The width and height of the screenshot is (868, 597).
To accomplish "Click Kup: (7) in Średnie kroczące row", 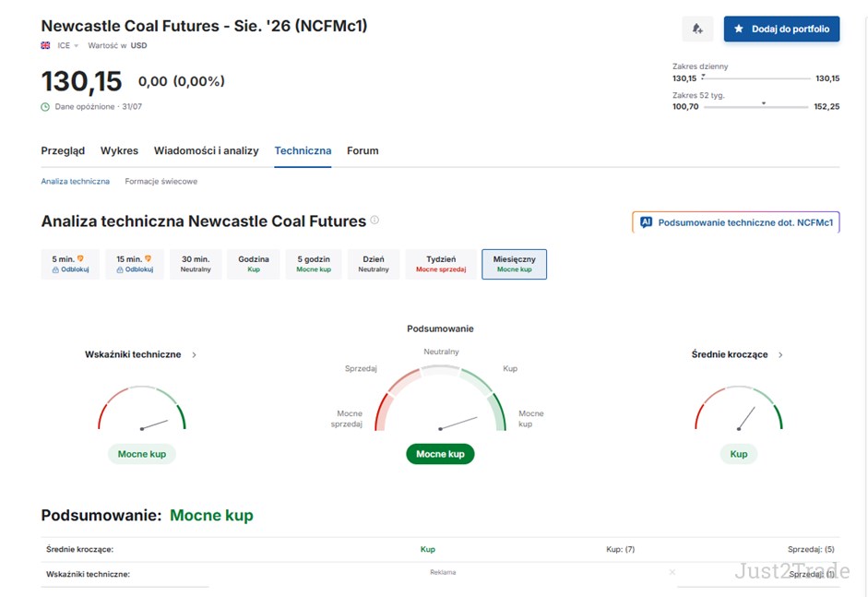I will click(x=621, y=549).
